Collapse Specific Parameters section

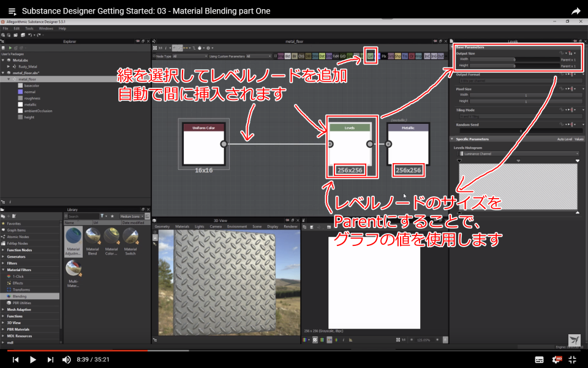[x=452, y=139]
